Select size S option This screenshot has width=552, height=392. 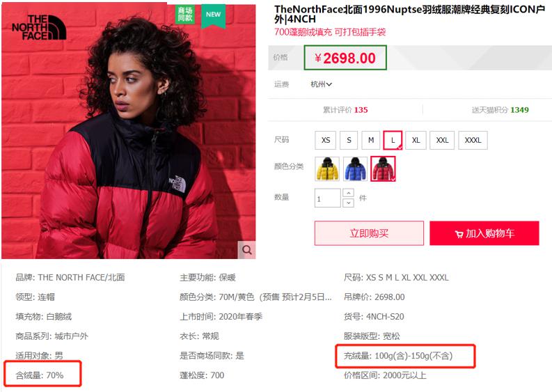349,140
